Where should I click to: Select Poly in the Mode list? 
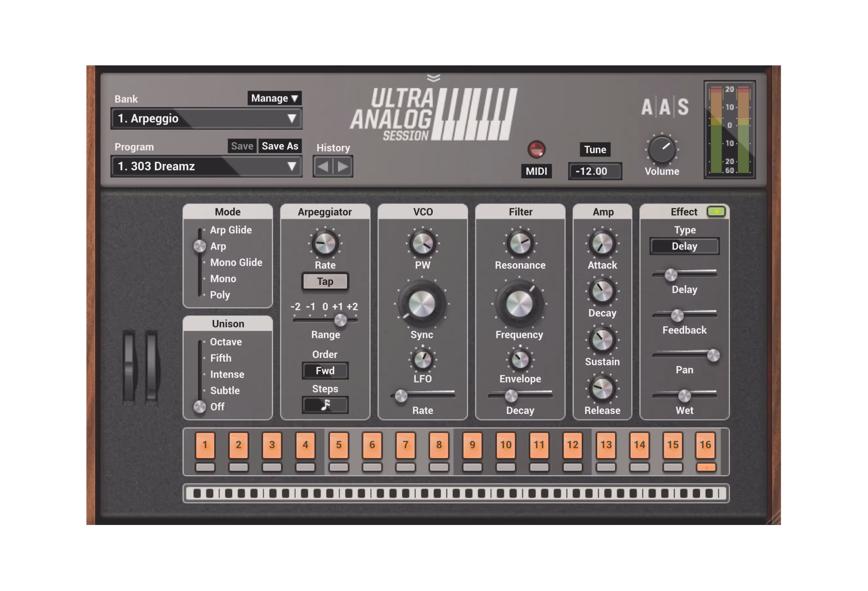219,295
